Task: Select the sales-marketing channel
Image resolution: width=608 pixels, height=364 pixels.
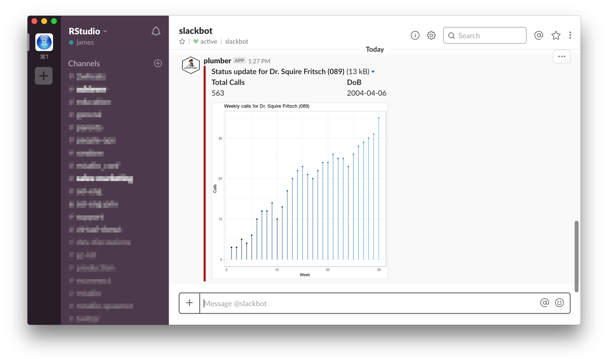Action: [x=105, y=178]
